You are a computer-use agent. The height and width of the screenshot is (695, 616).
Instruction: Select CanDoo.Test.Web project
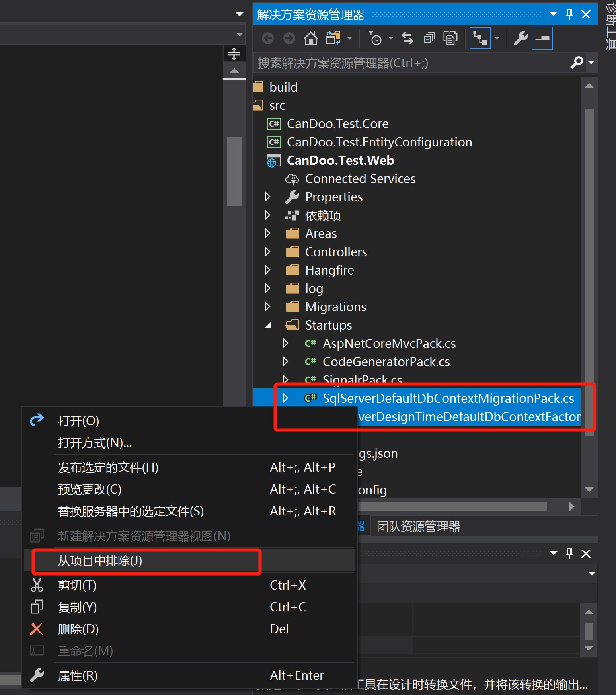[x=340, y=160]
